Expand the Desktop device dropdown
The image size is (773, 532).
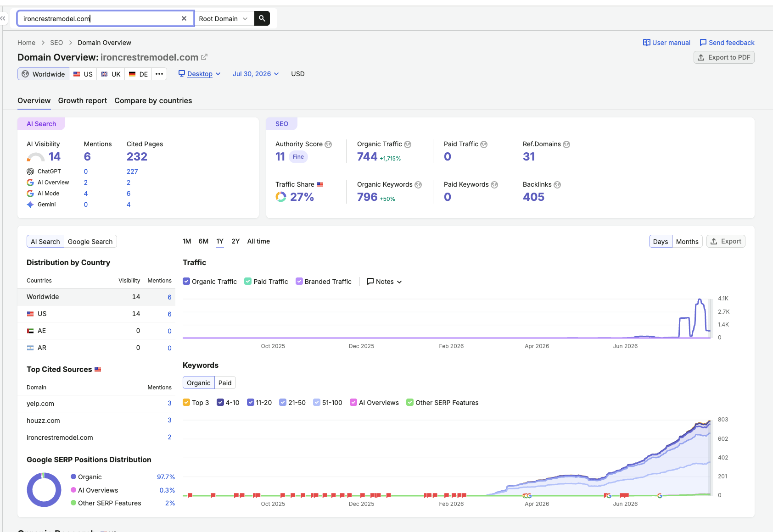(x=200, y=74)
